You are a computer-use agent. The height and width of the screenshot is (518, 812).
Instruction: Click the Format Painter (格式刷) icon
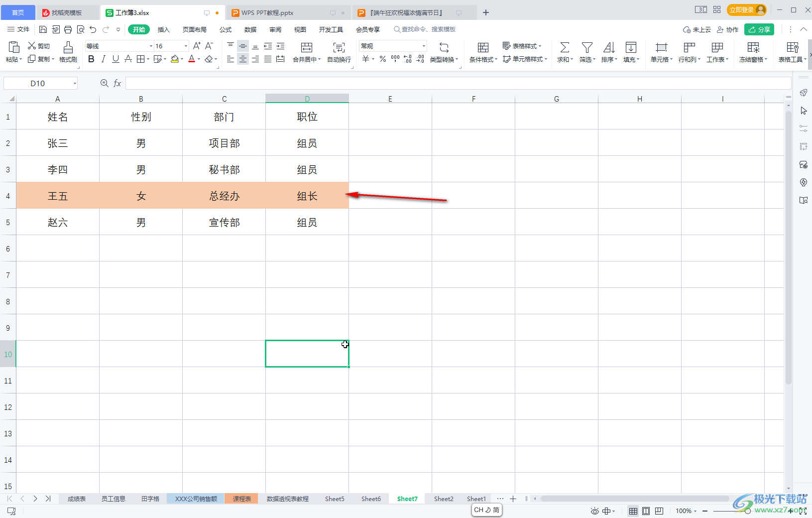point(68,47)
